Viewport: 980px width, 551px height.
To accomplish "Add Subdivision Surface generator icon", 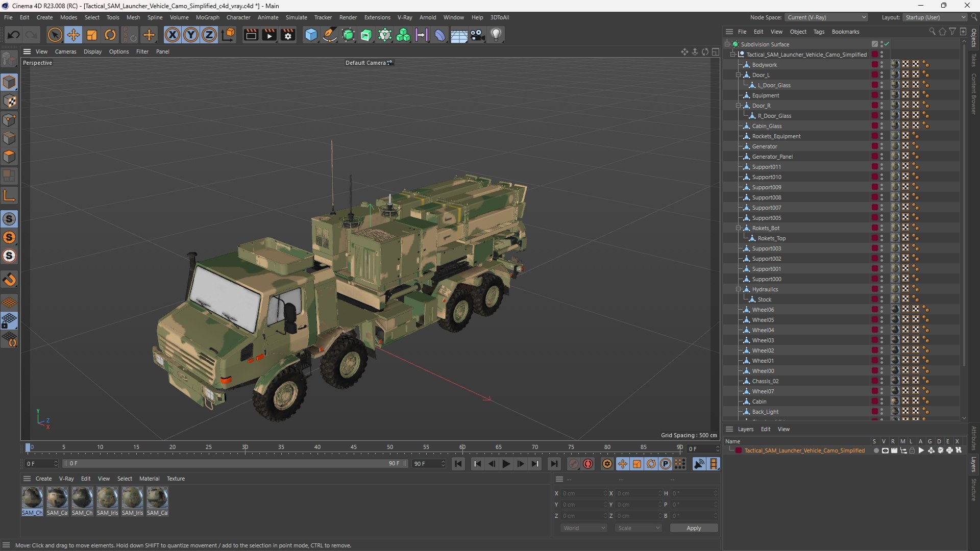I will point(348,35).
